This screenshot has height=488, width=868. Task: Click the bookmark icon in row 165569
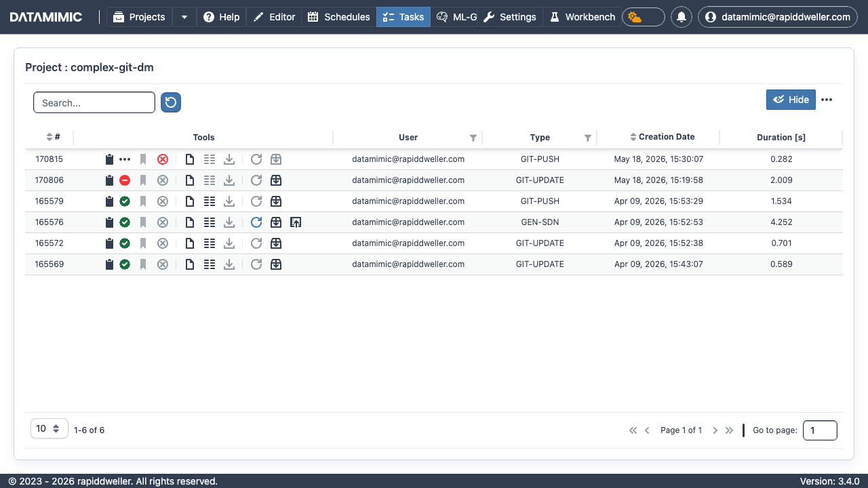(143, 264)
